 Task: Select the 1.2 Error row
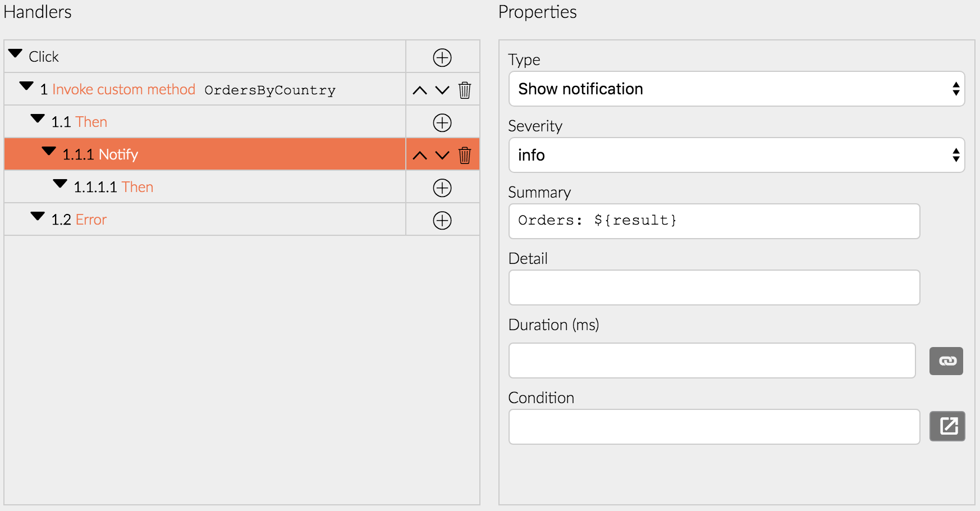click(x=205, y=220)
